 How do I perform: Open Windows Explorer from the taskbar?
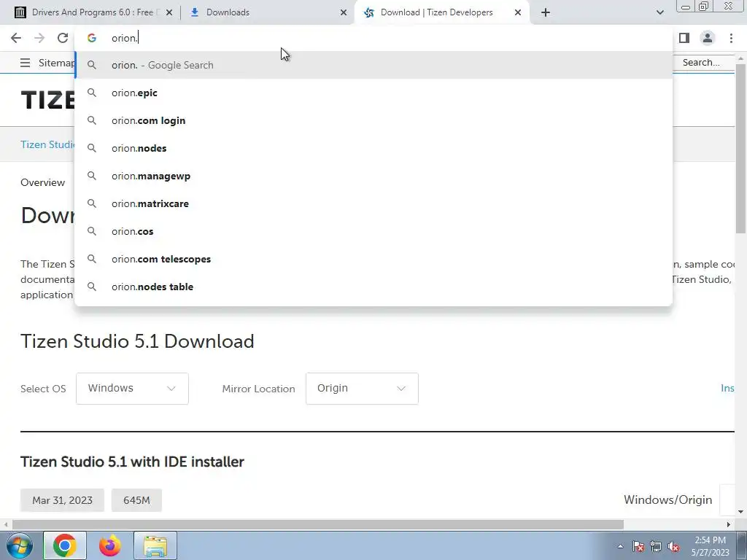click(x=155, y=545)
